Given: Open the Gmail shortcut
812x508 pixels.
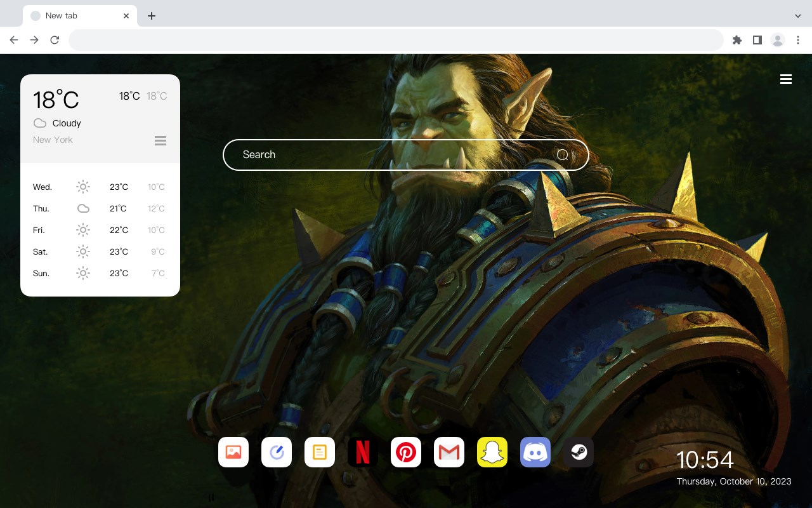Looking at the screenshot, I should point(449,452).
